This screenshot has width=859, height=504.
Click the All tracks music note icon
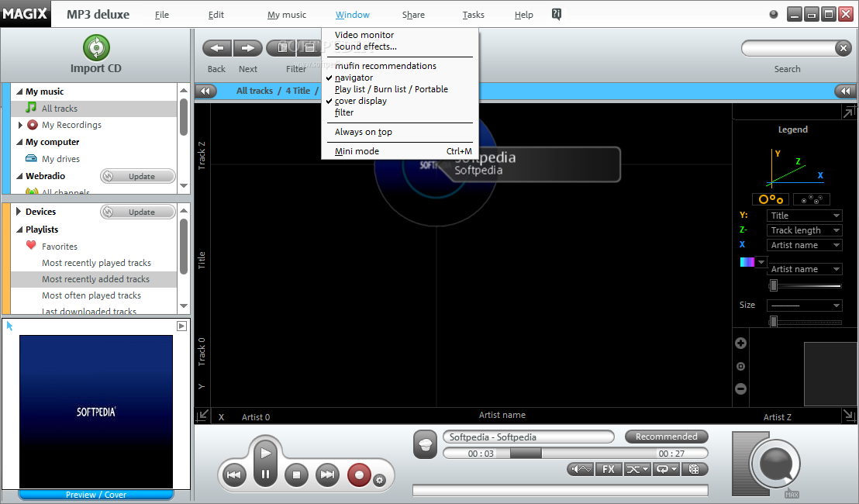[x=31, y=107]
